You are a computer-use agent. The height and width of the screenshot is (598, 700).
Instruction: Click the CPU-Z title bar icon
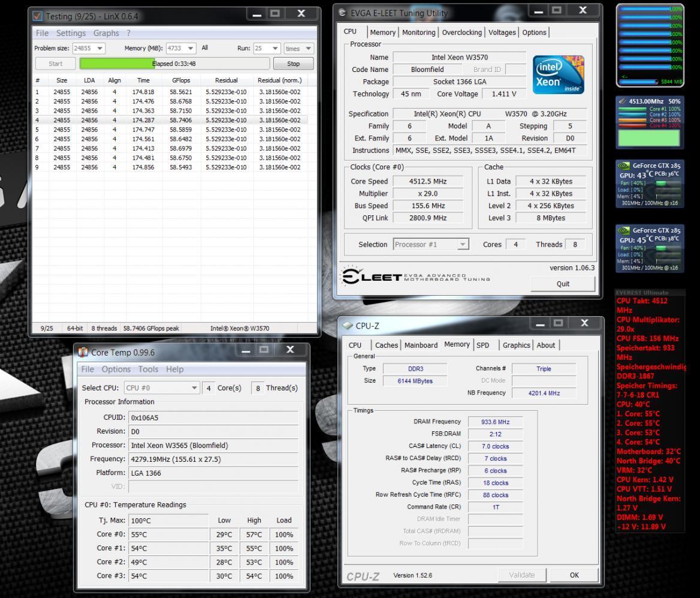click(348, 326)
